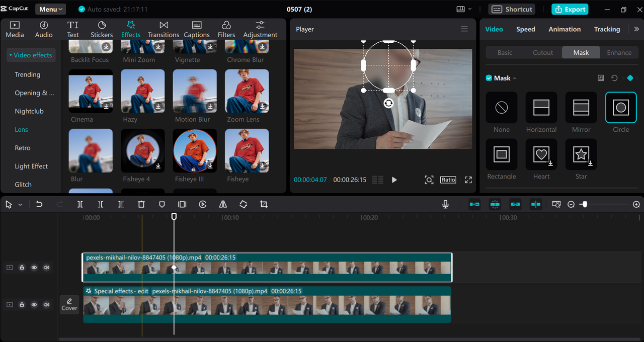Select the Enhance sub-tab

tap(619, 52)
